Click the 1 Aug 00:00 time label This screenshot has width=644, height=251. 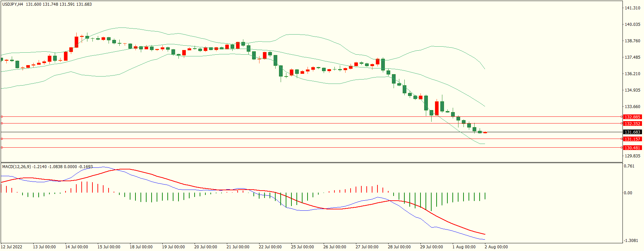click(x=464, y=247)
